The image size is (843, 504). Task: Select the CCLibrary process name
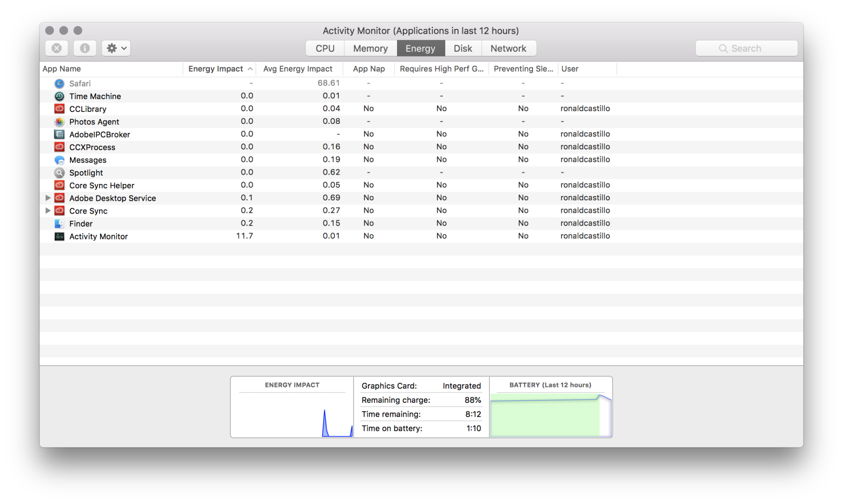pos(88,109)
